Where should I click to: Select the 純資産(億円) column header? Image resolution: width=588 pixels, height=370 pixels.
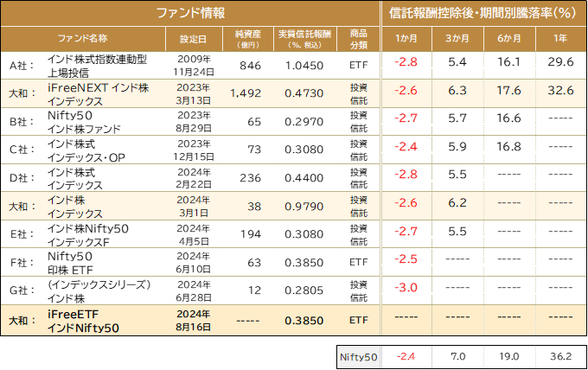(x=248, y=39)
